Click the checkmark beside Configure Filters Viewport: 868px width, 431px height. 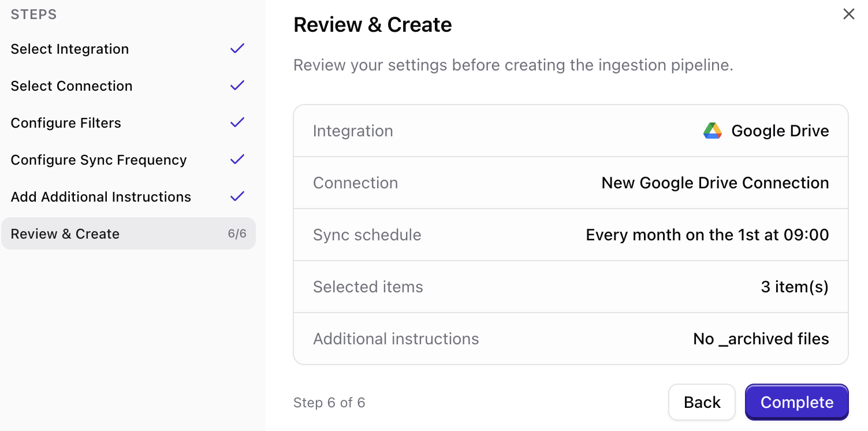coord(237,122)
